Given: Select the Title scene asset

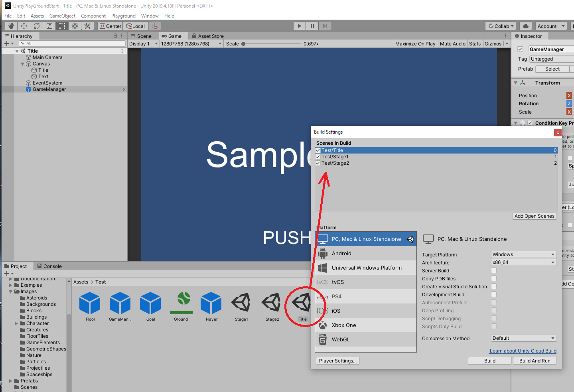Looking at the screenshot, I should click(x=302, y=306).
